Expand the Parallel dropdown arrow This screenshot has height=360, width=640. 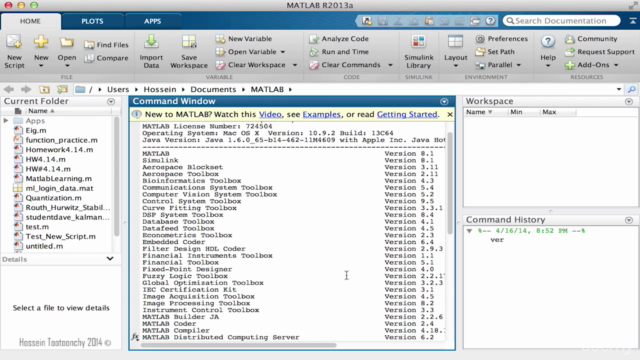tap(519, 65)
